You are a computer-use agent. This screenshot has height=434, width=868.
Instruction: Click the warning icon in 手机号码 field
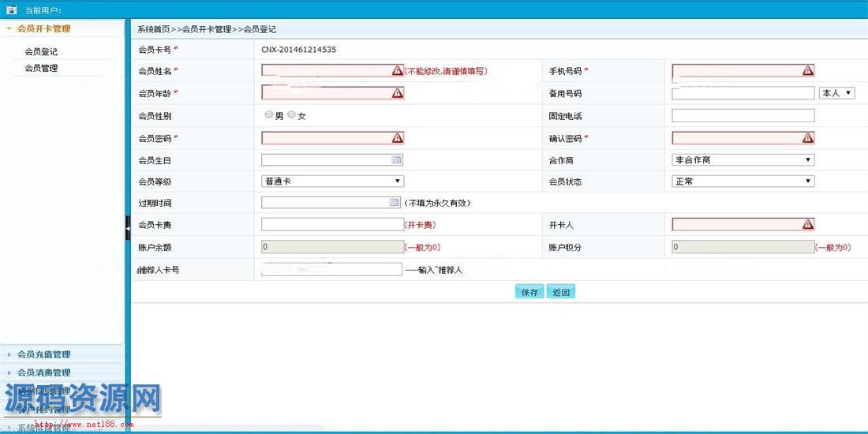[x=807, y=70]
